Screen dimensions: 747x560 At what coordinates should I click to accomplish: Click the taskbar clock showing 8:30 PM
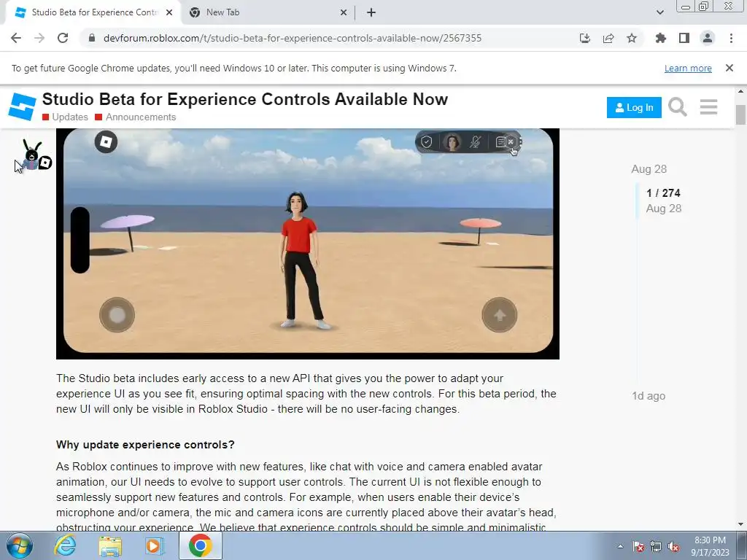[710, 546]
